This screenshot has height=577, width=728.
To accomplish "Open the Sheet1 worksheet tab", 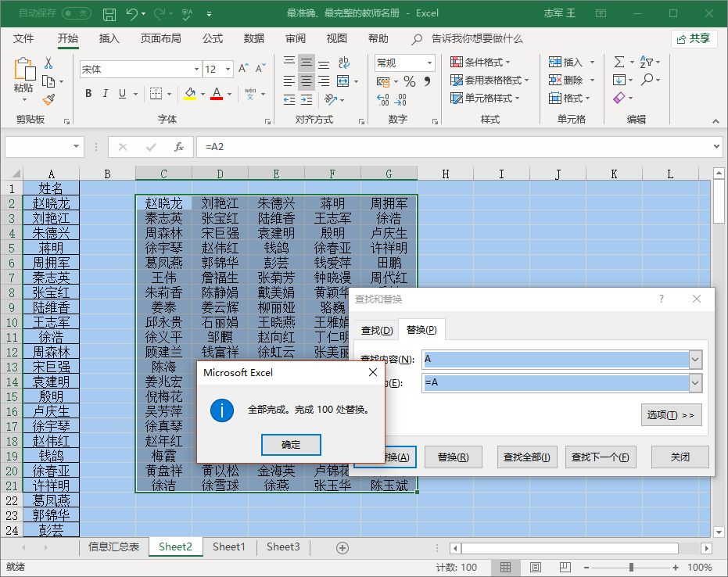I will [228, 547].
